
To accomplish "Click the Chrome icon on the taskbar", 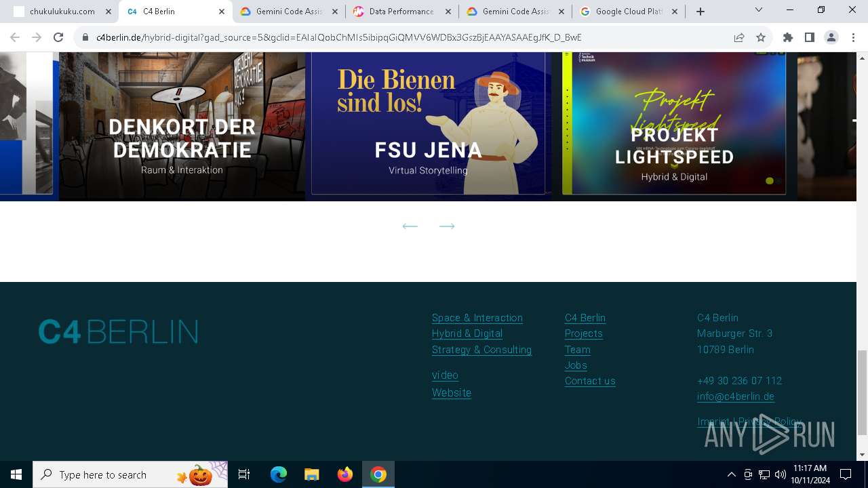I will pos(378,474).
